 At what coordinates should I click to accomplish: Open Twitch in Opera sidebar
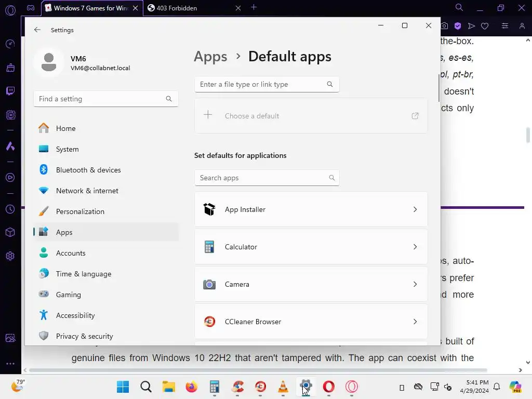[x=10, y=91]
